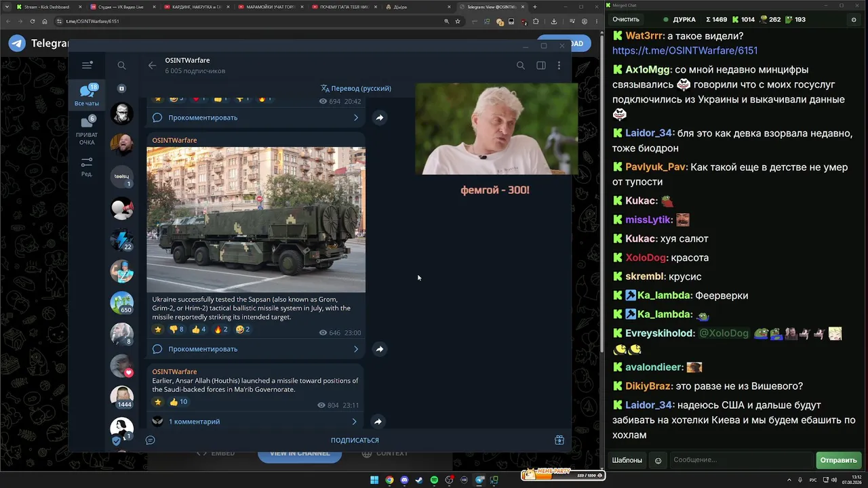The width and height of the screenshot is (868, 488).
Task: Open the three-dot channel options menu
Action: coord(559,65)
